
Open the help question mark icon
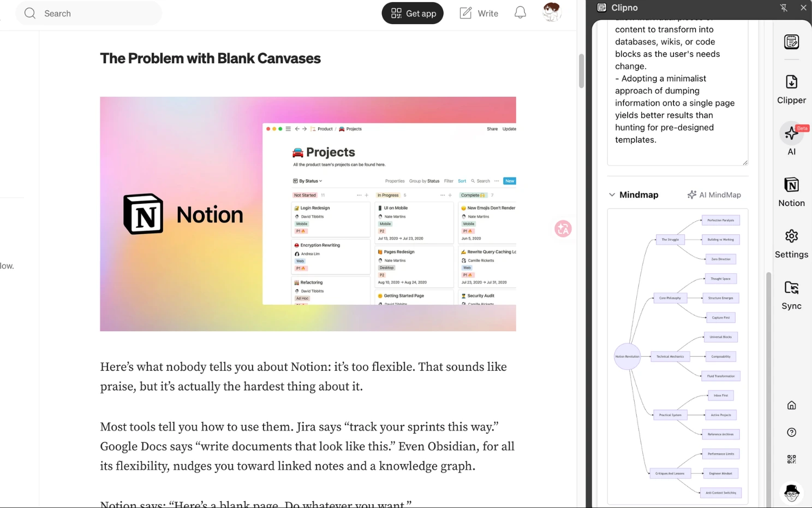pos(792,433)
